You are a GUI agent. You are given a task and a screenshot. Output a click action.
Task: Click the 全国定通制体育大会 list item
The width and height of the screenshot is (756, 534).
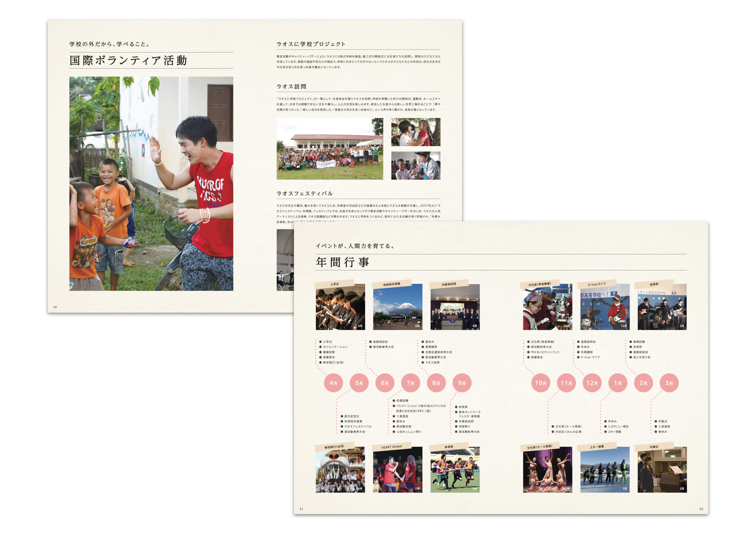tap(437, 352)
